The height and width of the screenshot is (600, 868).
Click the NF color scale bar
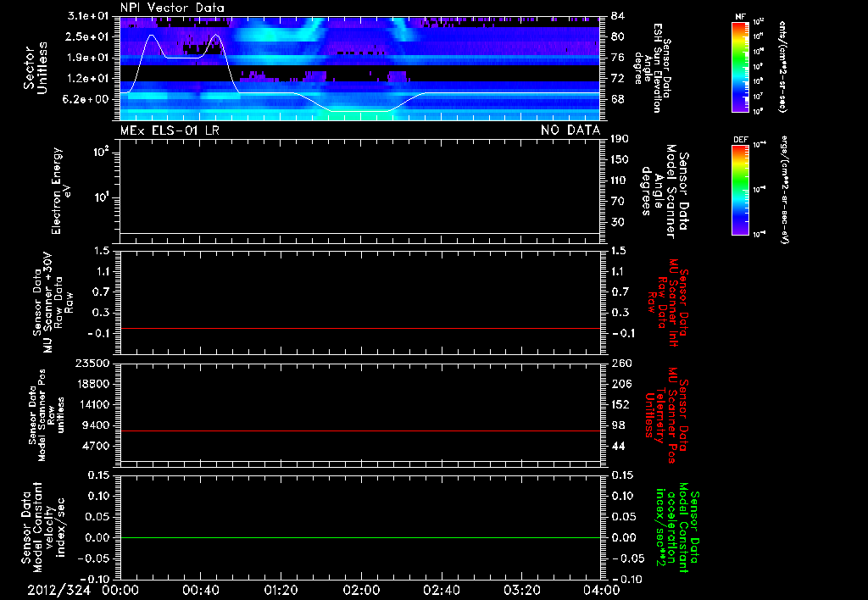tap(740, 66)
